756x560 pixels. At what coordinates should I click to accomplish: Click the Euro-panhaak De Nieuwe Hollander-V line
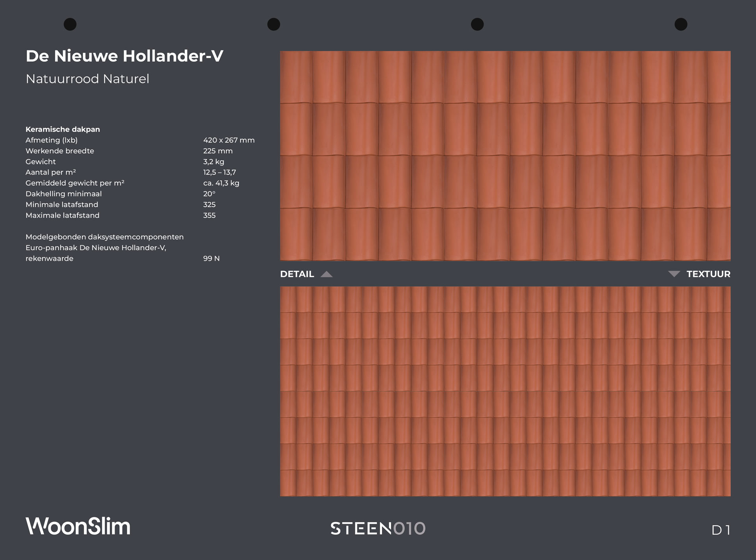coord(96,248)
